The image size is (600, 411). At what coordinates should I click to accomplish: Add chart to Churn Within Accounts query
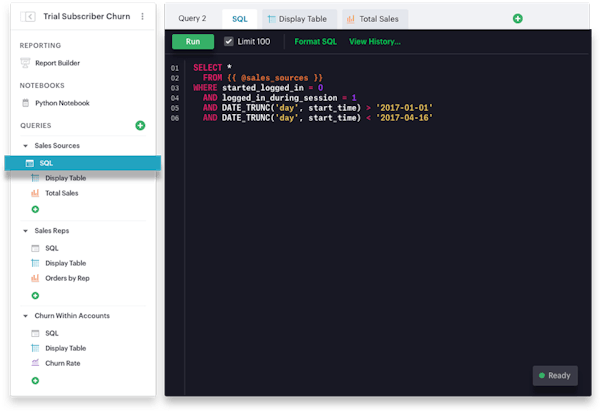35,381
